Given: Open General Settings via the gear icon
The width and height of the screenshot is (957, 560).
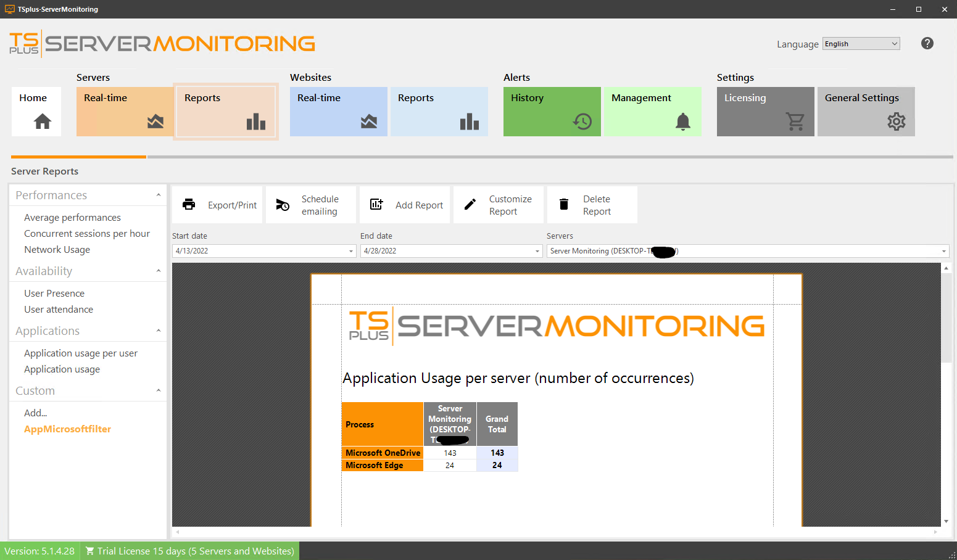Looking at the screenshot, I should pos(896,121).
